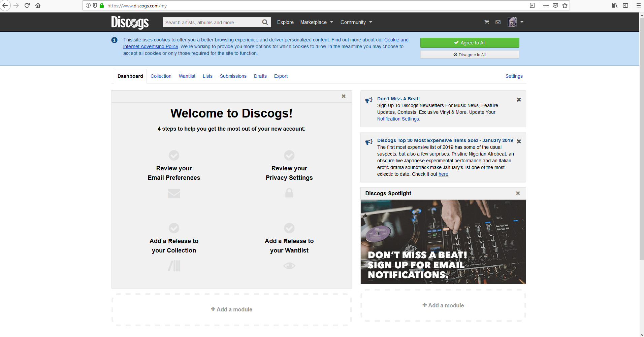
Task: Close the Discogs Spotlight module
Action: [x=518, y=193]
